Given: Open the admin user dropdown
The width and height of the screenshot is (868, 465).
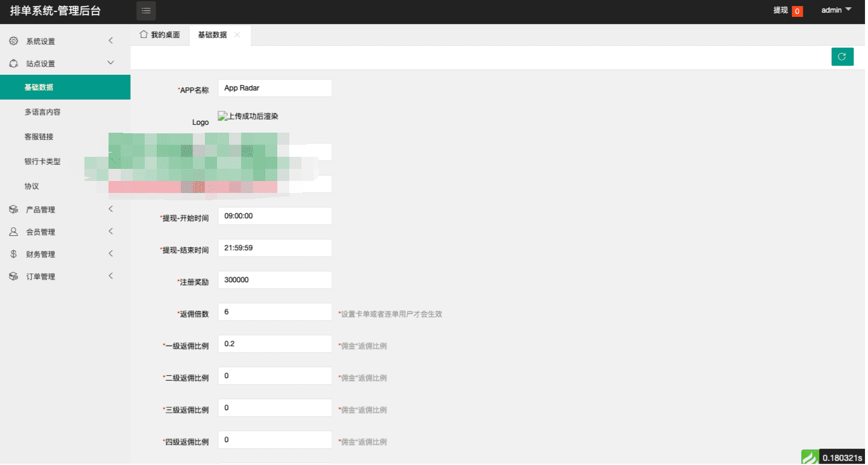Looking at the screenshot, I should pyautogui.click(x=836, y=10).
